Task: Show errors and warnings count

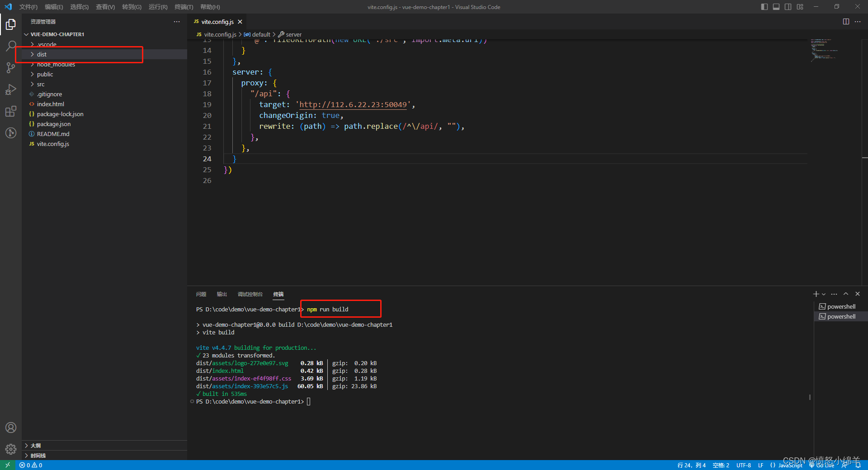Action: [31, 465]
